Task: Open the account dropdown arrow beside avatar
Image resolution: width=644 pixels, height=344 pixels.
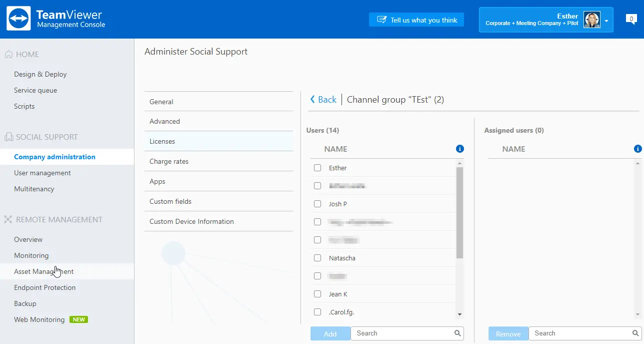Action: (606, 21)
